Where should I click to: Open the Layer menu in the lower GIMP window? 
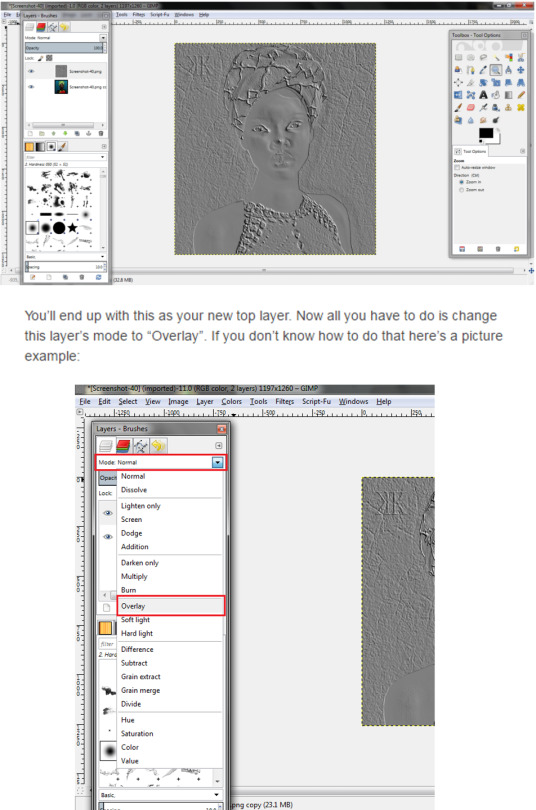[x=204, y=401]
